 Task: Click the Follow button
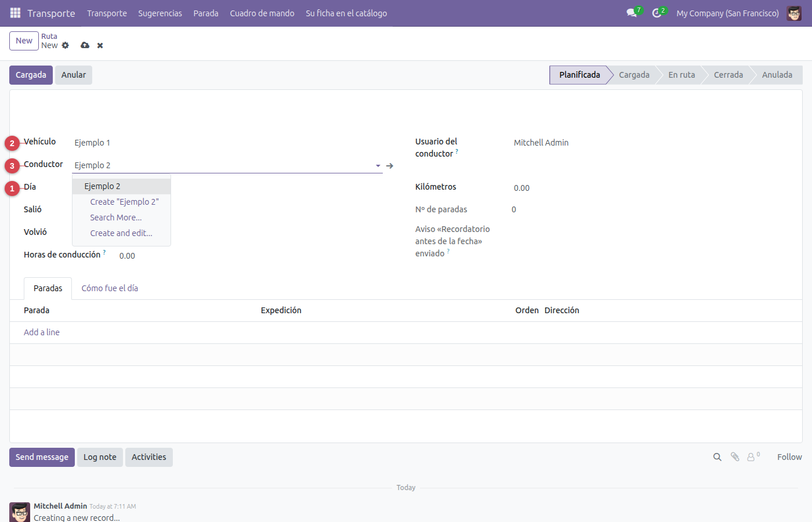789,457
